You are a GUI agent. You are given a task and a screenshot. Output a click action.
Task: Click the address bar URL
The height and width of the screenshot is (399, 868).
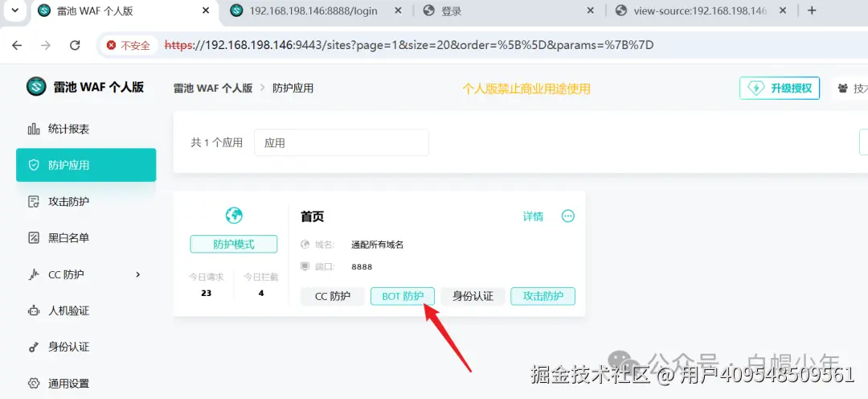410,45
